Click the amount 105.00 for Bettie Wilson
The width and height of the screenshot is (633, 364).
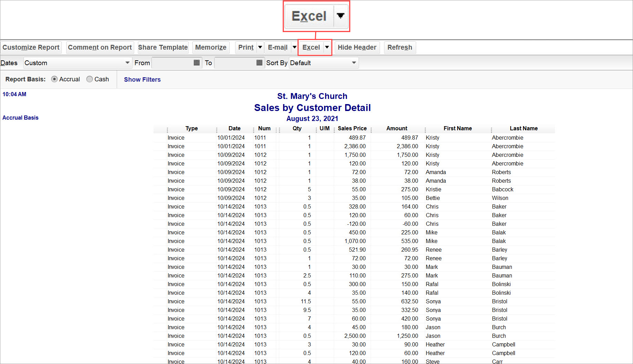(x=410, y=198)
